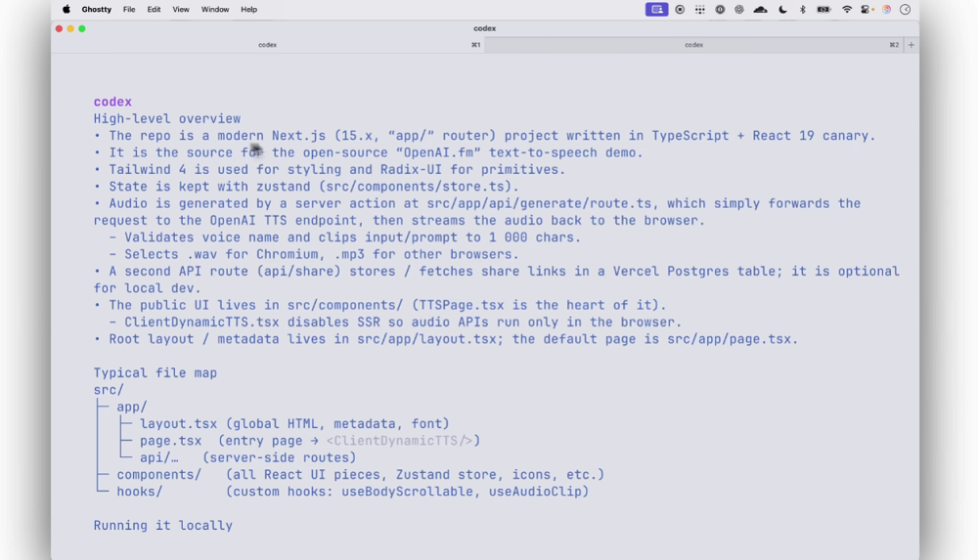This screenshot has width=978, height=560.
Task: Open the Ghostty application menu
Action: coord(97,10)
